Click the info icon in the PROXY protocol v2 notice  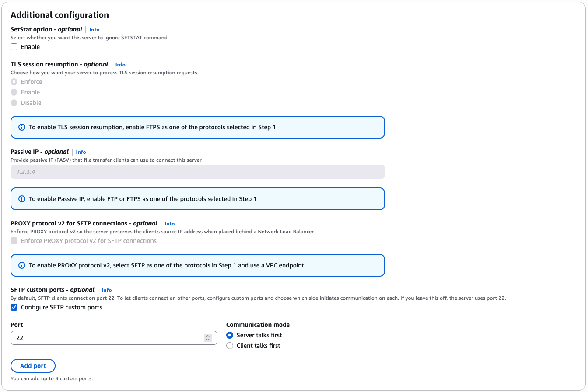point(22,265)
